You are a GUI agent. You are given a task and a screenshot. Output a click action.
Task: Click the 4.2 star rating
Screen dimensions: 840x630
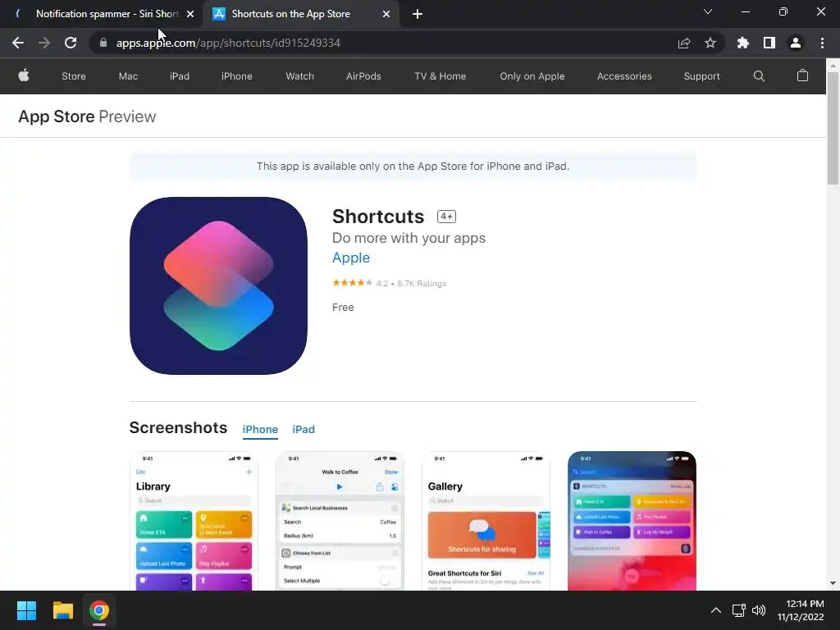pyautogui.click(x=389, y=283)
